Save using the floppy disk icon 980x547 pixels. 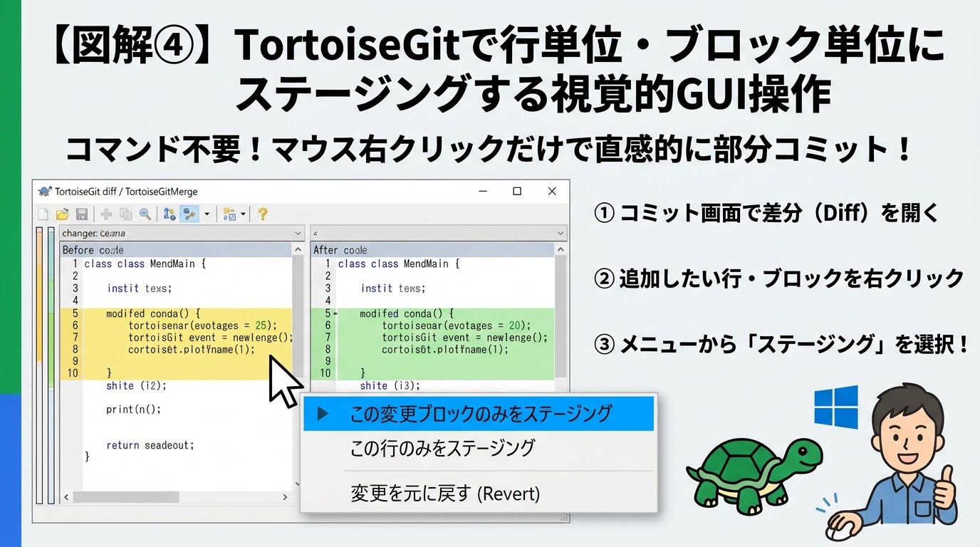pos(82,214)
